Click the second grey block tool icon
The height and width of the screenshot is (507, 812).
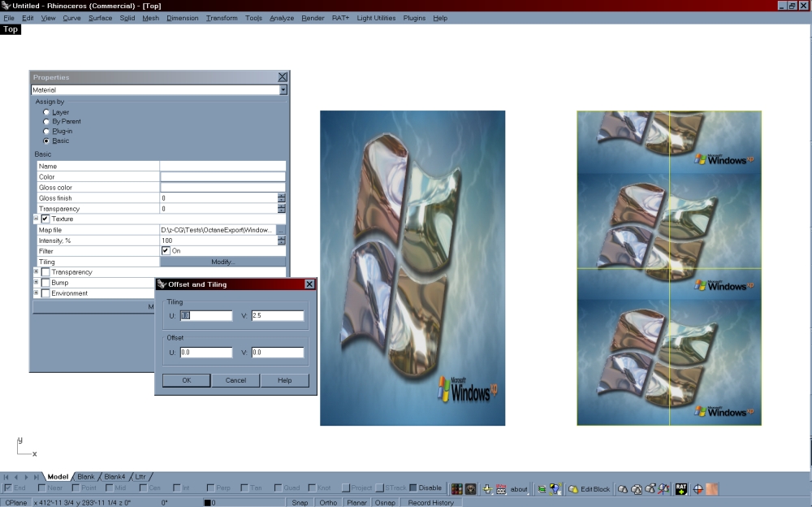(x=637, y=489)
